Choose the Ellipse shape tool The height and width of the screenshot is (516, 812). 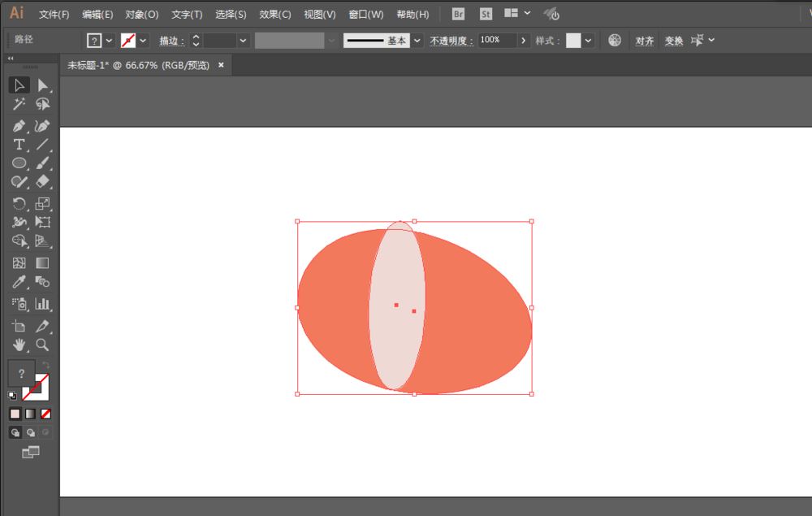click(x=19, y=164)
